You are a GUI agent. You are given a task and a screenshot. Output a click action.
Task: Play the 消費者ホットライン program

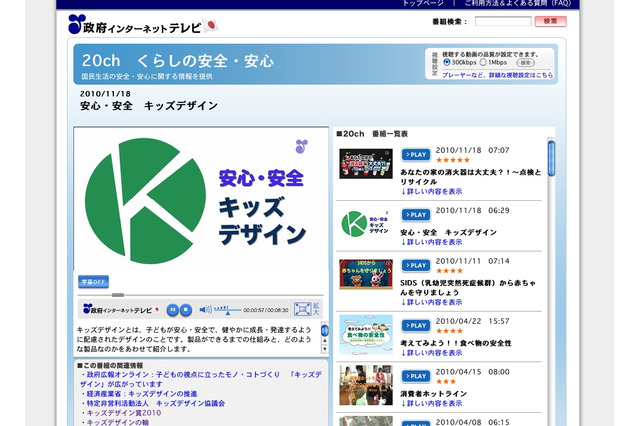[x=416, y=376]
